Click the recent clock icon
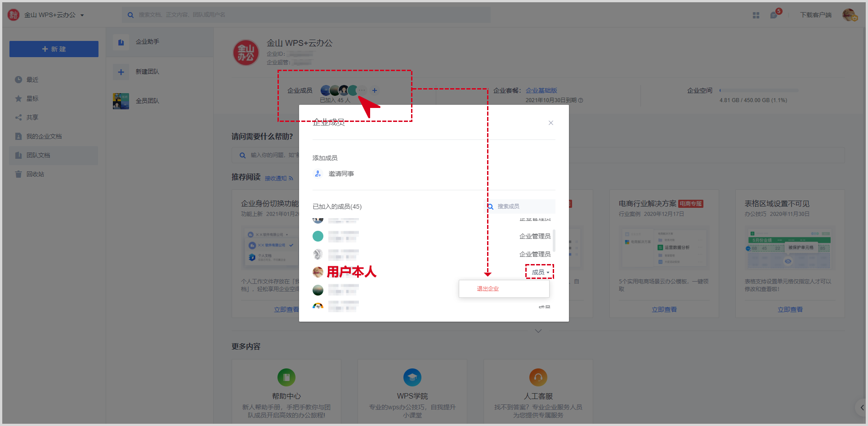Viewport: 868px width, 426px height. point(18,80)
